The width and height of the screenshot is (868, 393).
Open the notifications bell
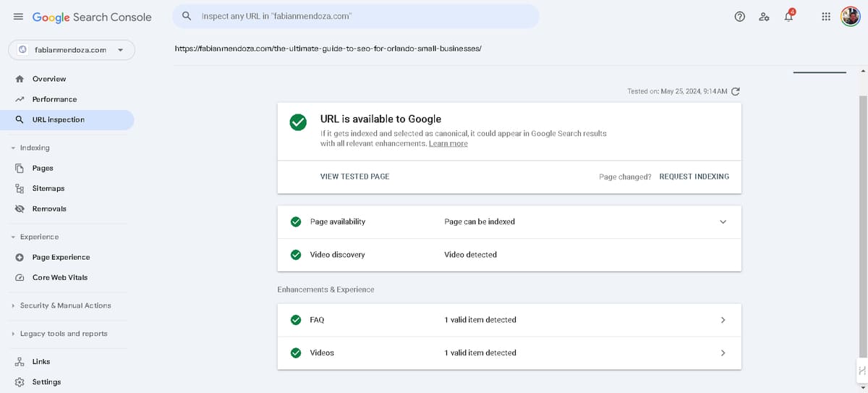[789, 17]
